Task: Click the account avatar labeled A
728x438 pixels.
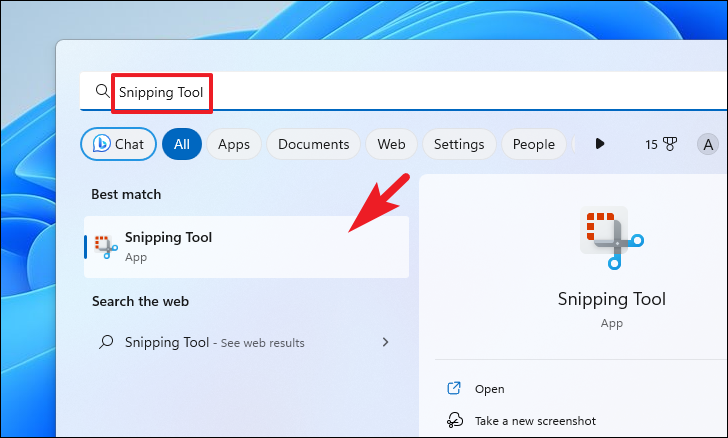Action: 708,144
